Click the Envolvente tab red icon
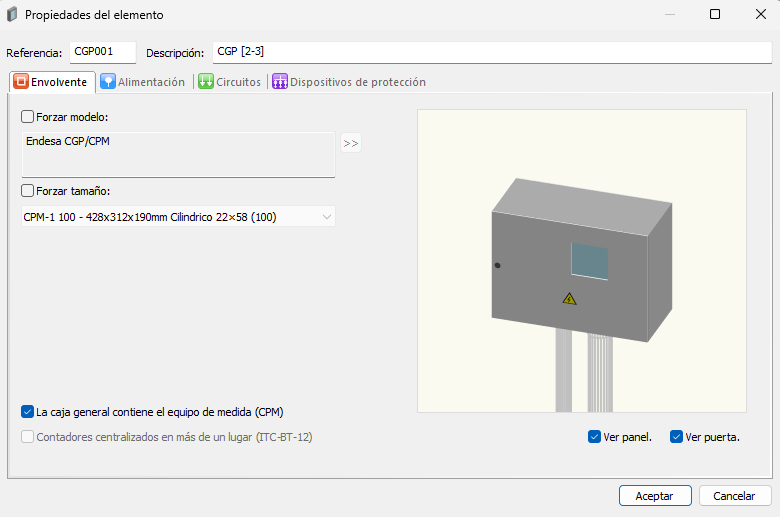This screenshot has height=517, width=780. 21,82
